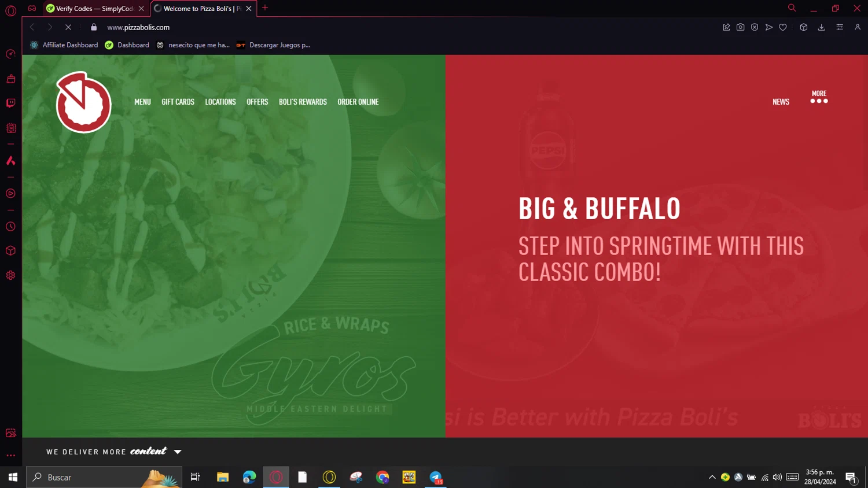Open Affiliate Dashboard bookmark
This screenshot has width=868, height=488.
(x=64, y=45)
